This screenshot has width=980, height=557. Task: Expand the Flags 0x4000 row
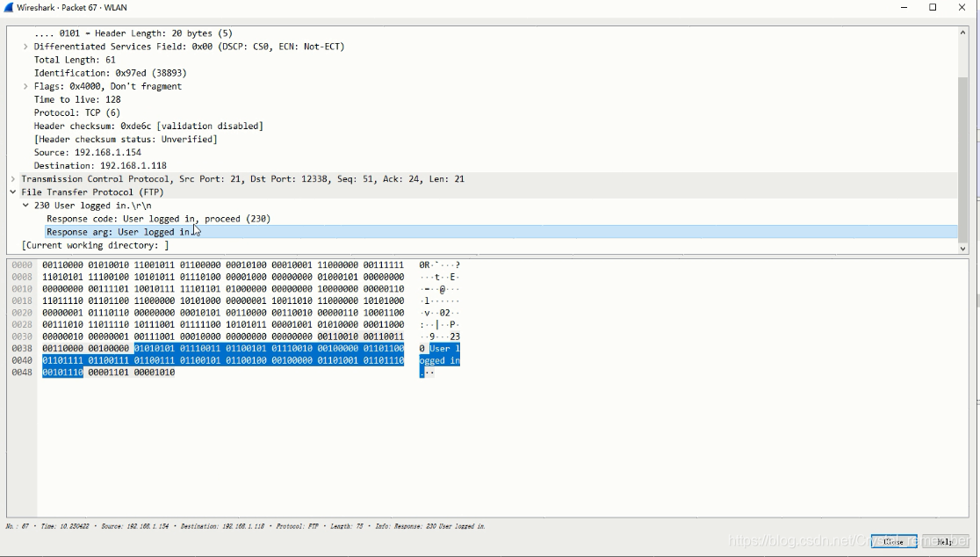pyautogui.click(x=25, y=86)
